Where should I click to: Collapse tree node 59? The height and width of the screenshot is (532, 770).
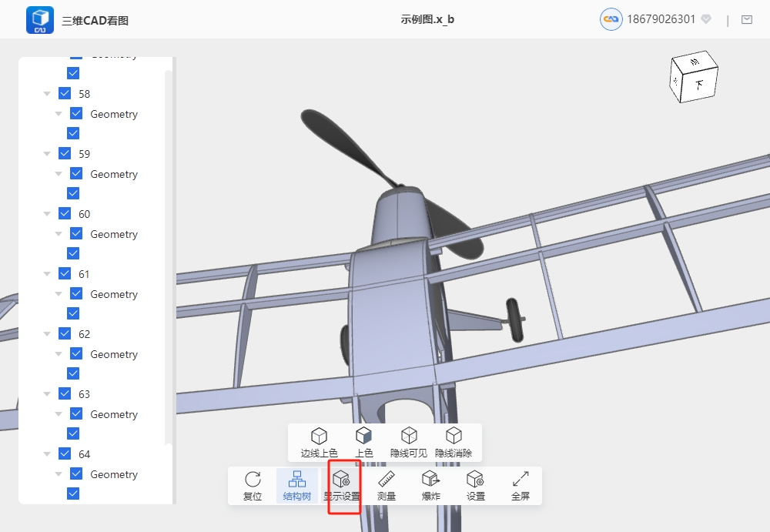tap(47, 154)
